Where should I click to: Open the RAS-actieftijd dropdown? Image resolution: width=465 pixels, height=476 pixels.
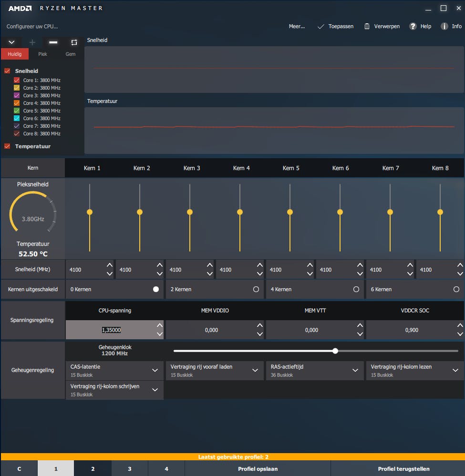(x=355, y=370)
